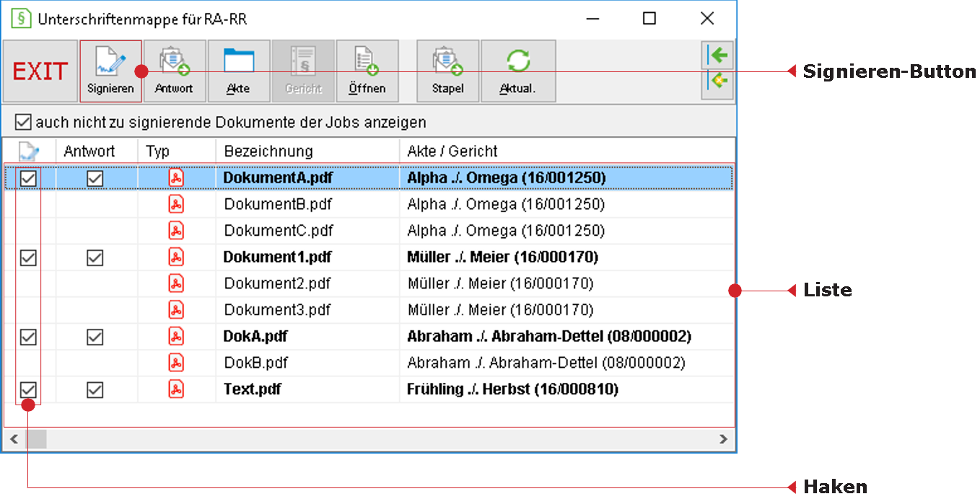Screen dimensions: 980x499
Task: Click the Stapel toolbar icon
Action: tap(447, 71)
